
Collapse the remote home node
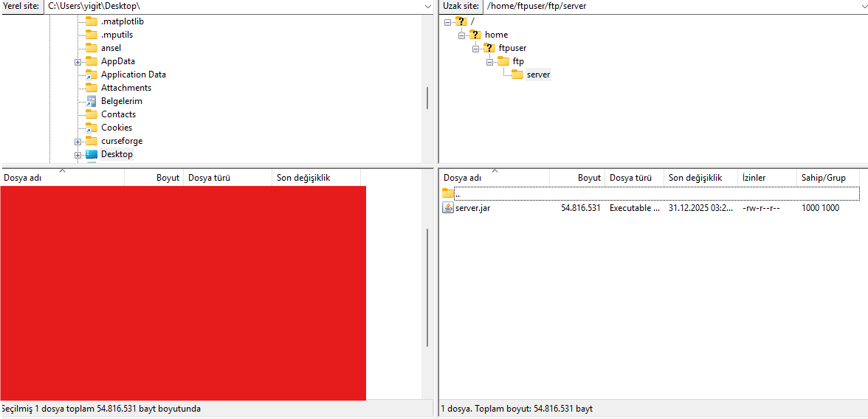tap(461, 35)
